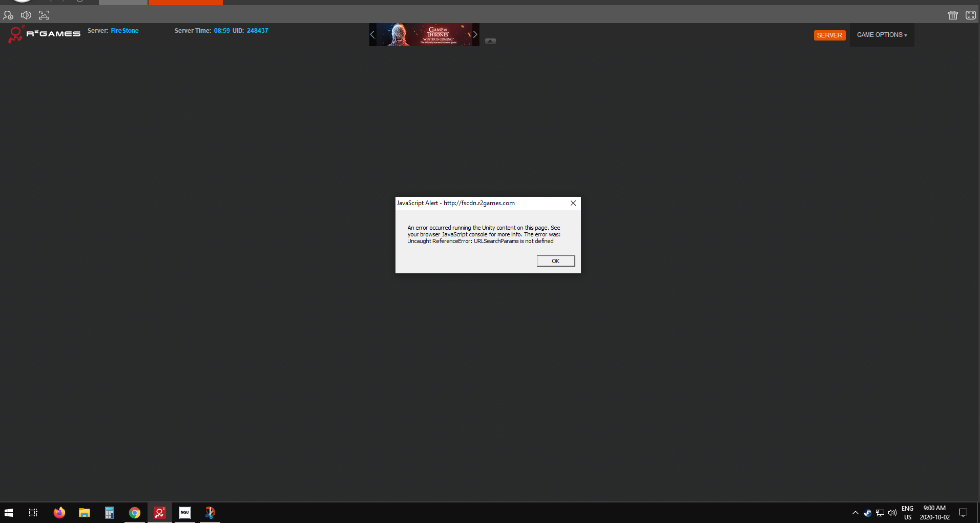Viewport: 980px width, 523px height.
Task: Mute sound with the speaker toolbar icon
Action: (26, 15)
